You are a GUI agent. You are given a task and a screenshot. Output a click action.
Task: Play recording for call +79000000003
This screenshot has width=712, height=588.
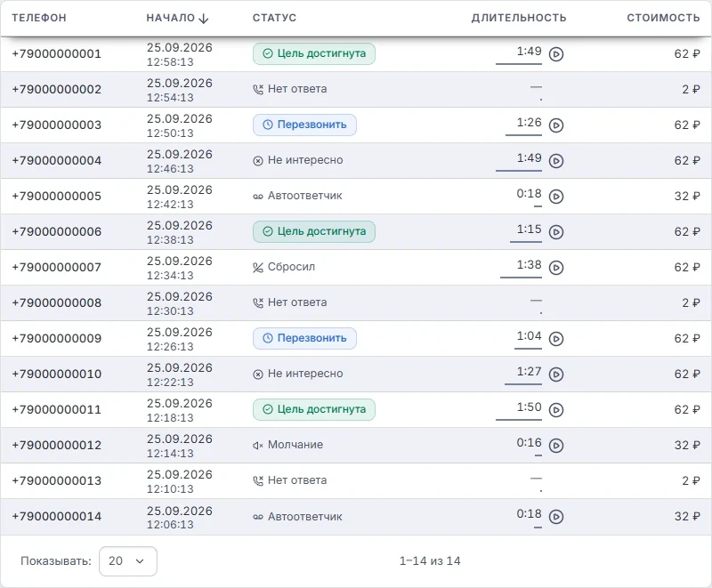pos(556,125)
